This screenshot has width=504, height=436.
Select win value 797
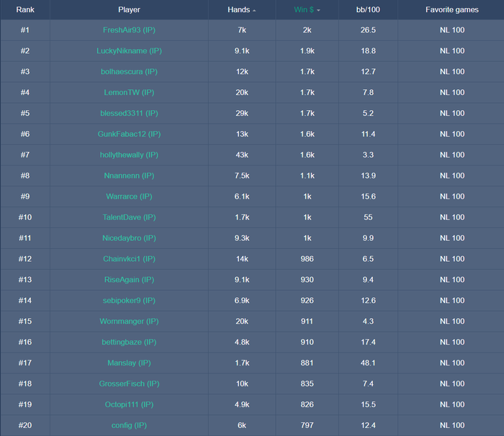click(307, 425)
